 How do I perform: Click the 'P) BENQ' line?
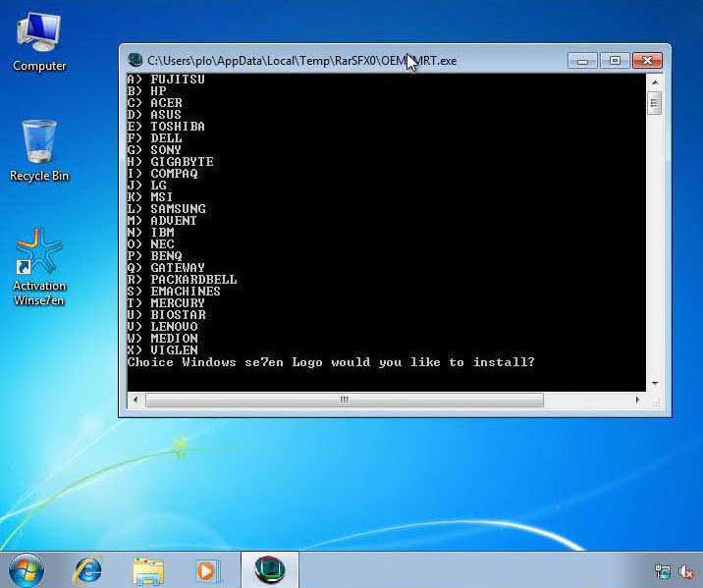(x=155, y=256)
